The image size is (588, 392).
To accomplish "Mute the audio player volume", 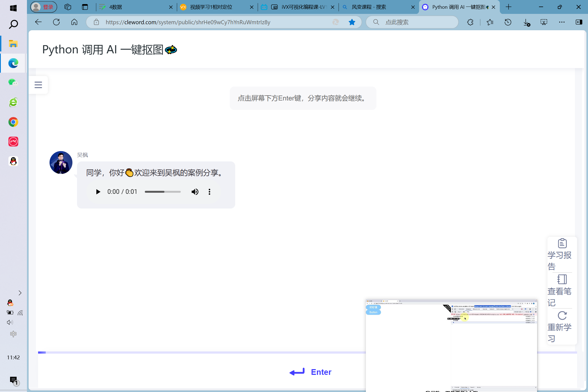I will click(x=195, y=192).
